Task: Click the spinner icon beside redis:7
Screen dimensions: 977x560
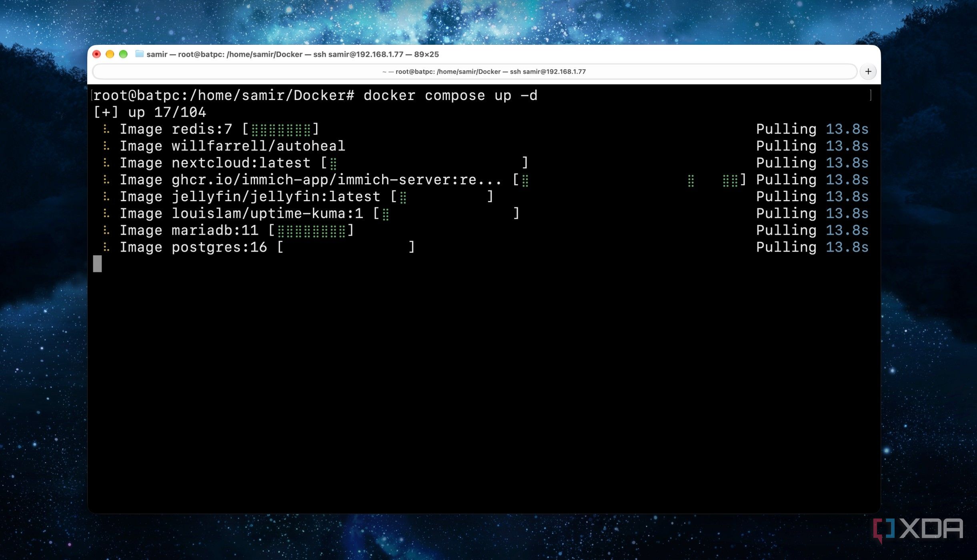Action: tap(106, 129)
